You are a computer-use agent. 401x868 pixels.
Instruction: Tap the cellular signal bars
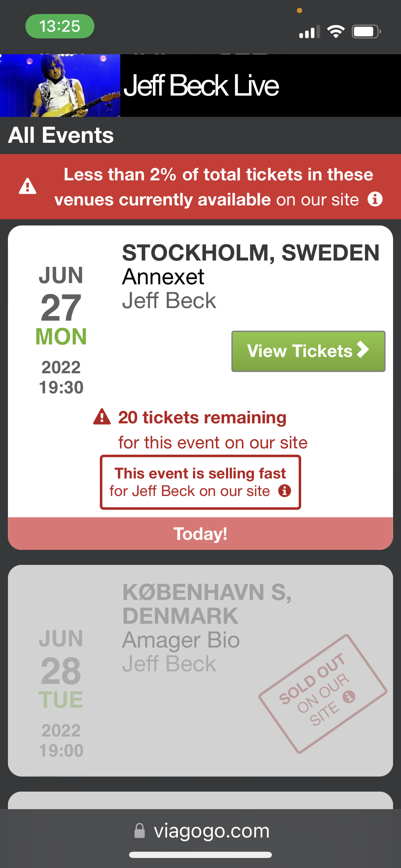point(309,32)
